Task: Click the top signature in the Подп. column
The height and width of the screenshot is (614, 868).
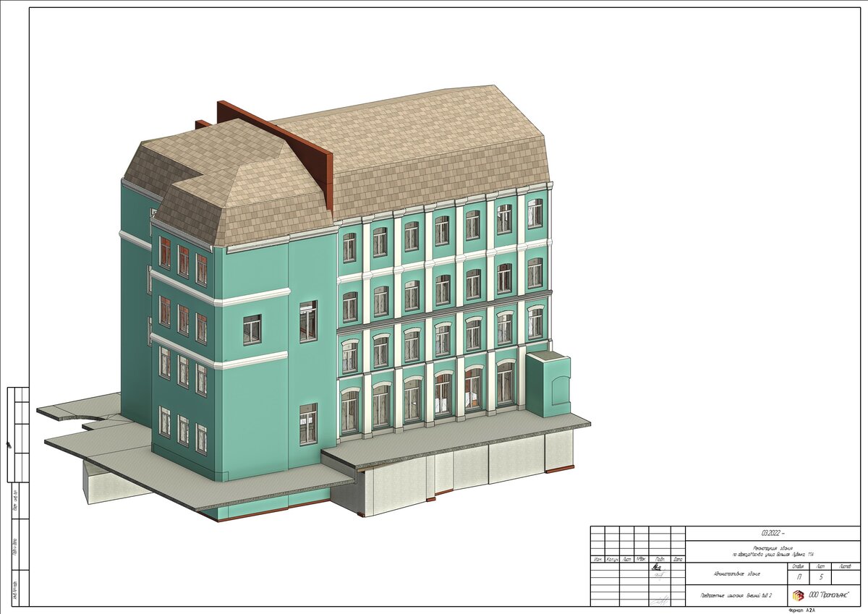Action: (656, 567)
